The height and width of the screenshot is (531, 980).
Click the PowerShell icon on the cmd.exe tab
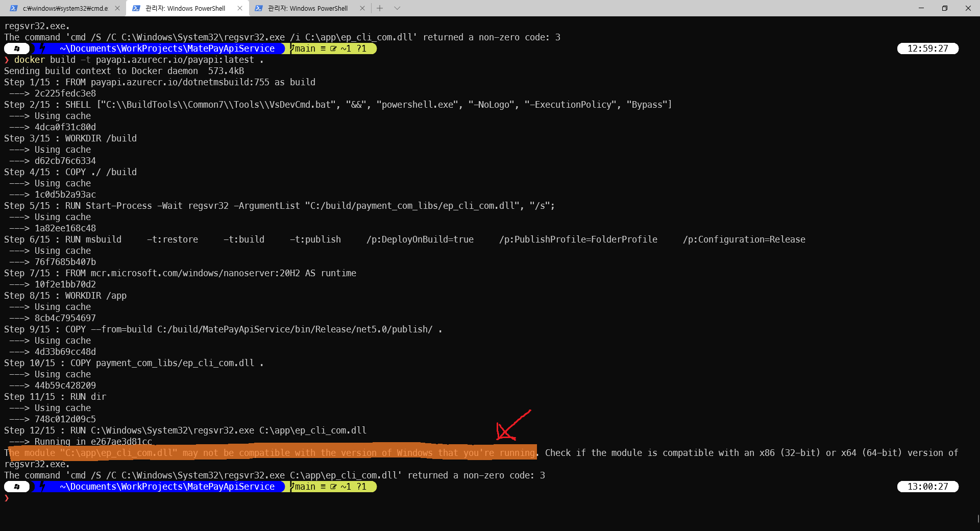[14, 8]
